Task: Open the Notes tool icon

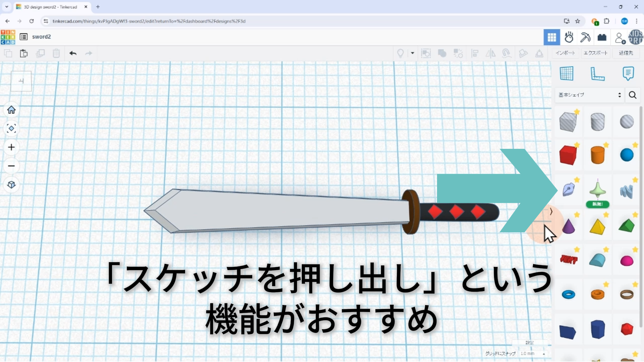Action: (628, 73)
